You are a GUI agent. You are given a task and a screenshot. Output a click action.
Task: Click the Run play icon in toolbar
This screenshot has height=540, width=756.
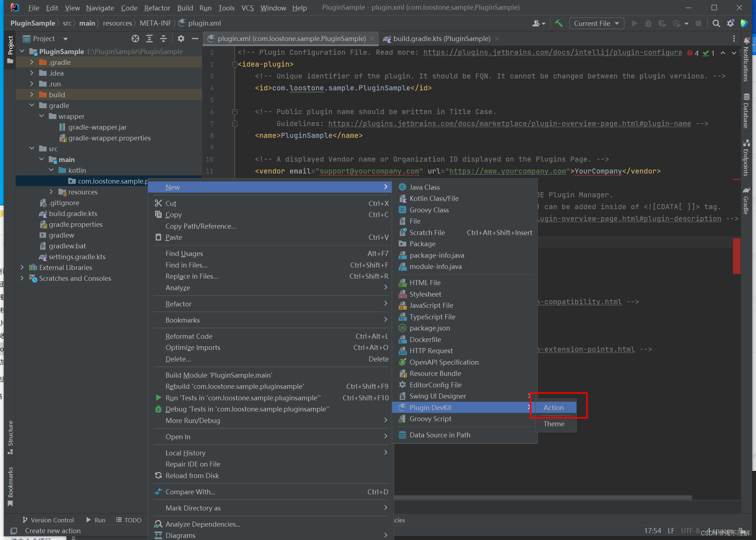(634, 23)
